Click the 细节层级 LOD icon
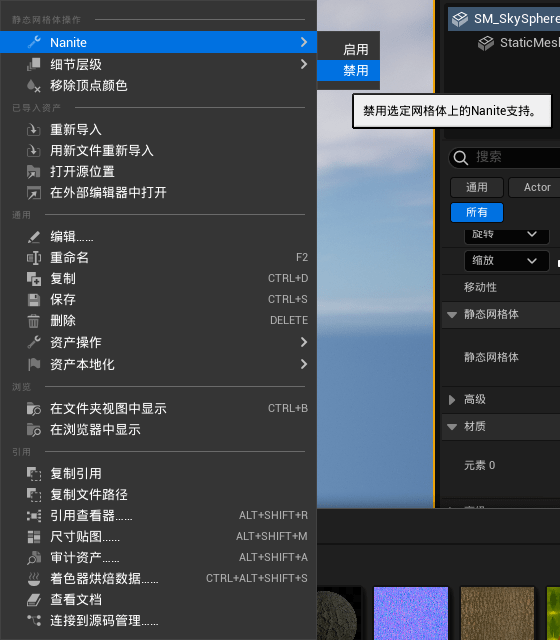Viewport: 560px width, 640px height. tap(34, 64)
